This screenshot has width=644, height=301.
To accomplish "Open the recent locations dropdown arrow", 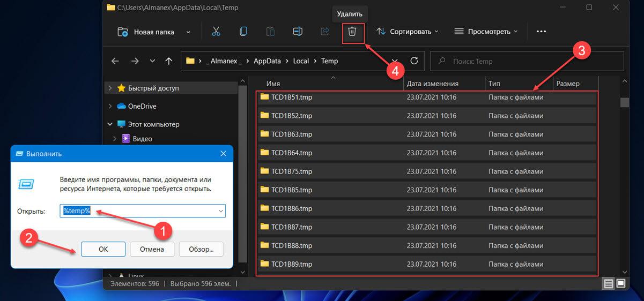I will (x=152, y=61).
